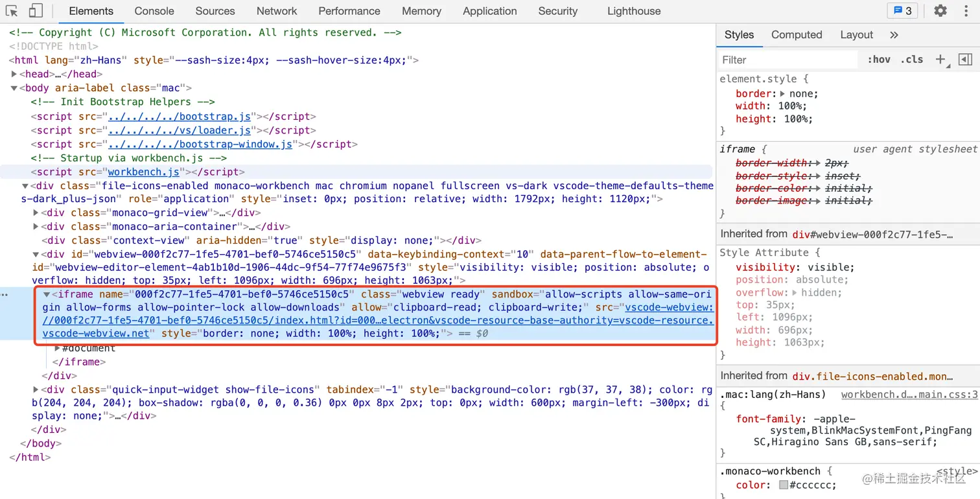Switch to the Console tab
This screenshot has width=980, height=499.
coord(154,11)
